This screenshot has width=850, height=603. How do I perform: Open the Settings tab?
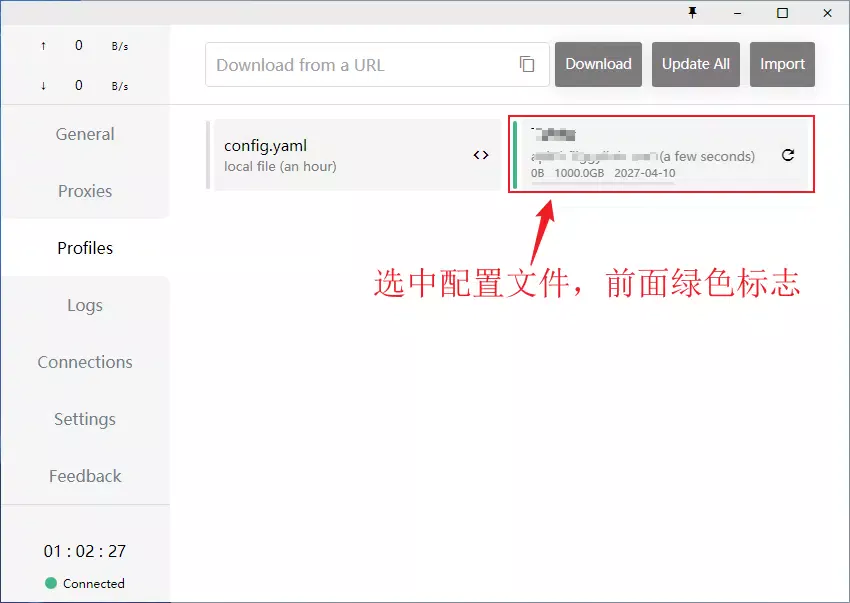click(x=85, y=419)
